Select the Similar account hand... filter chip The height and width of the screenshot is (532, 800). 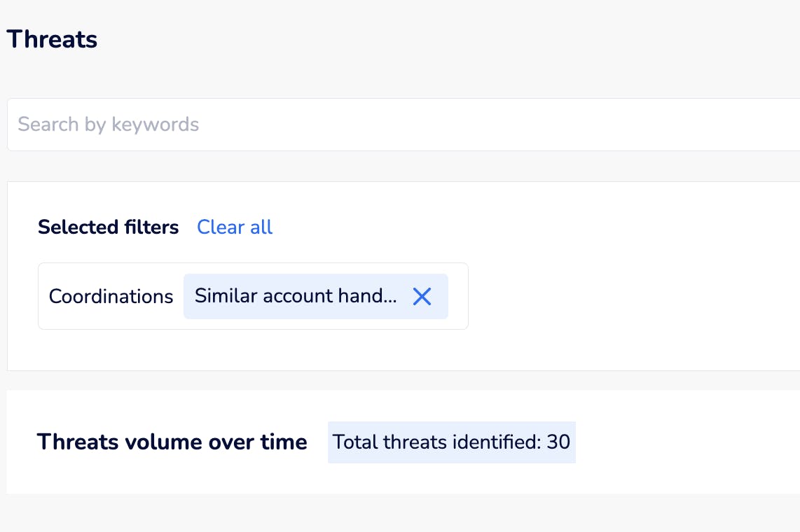296,297
